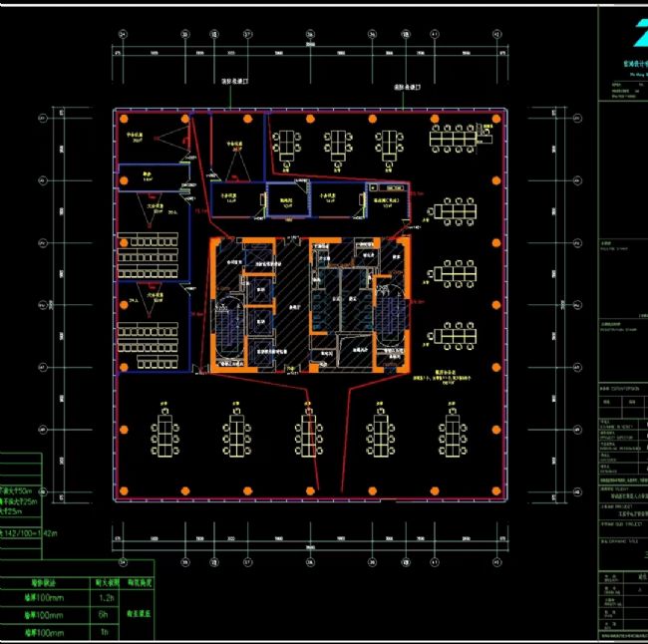Select the orange column at plan's bottom-left corner
The image size is (648, 644).
pyautogui.click(x=124, y=490)
